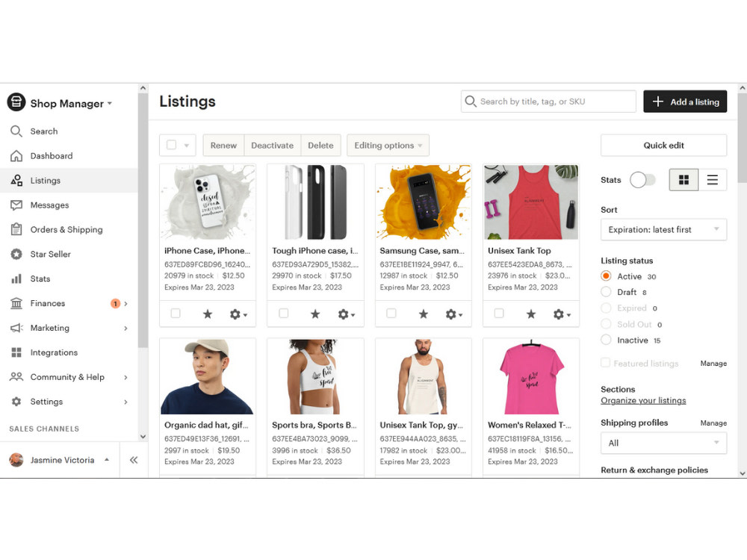Expand the Settings submenu chevron
747x560 pixels.
[x=125, y=402]
